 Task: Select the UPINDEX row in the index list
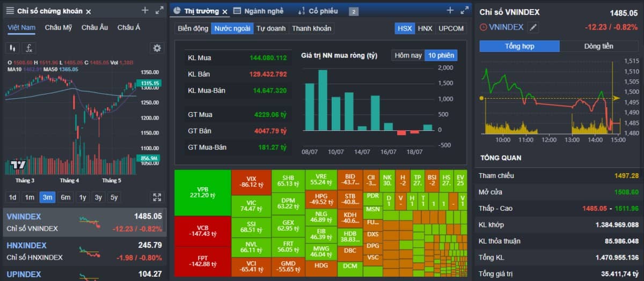pyautogui.click(x=84, y=274)
